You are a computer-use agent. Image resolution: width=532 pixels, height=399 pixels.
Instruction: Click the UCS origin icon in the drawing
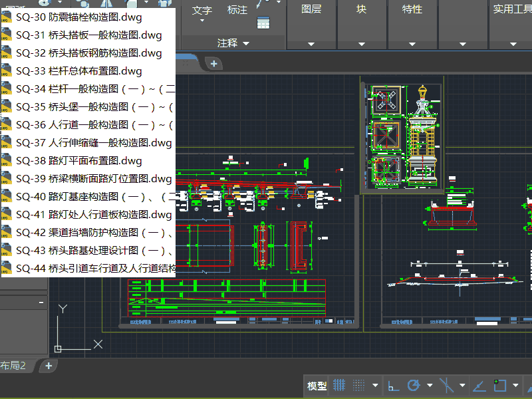coord(59,348)
